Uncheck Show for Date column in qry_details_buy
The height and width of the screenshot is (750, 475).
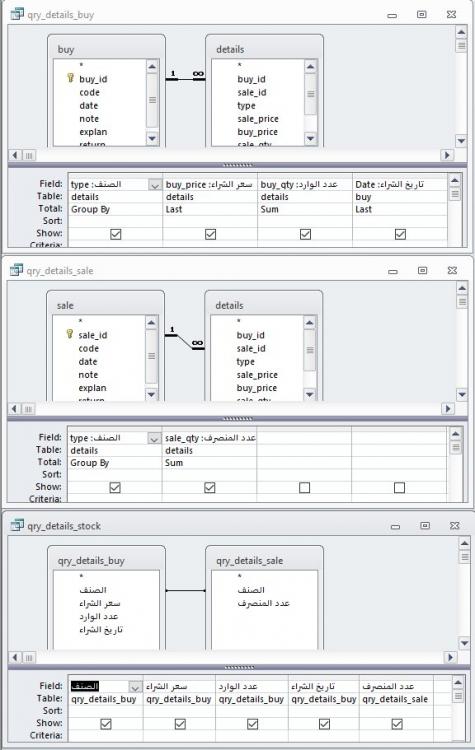click(x=400, y=234)
